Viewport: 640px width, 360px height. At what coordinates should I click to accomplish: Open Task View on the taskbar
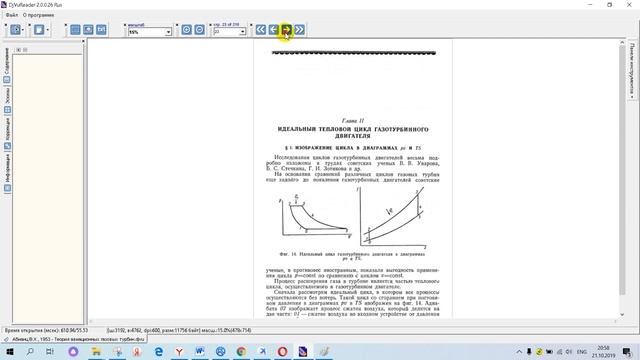pyautogui.click(x=50, y=351)
